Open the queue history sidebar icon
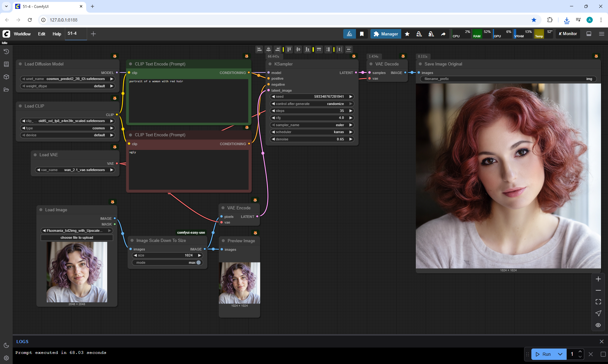608x364 pixels. (x=6, y=52)
